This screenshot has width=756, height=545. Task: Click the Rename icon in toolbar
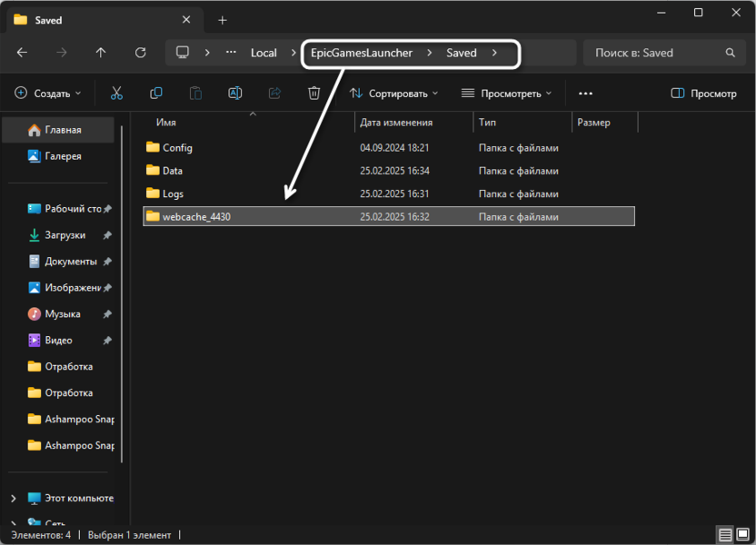234,93
